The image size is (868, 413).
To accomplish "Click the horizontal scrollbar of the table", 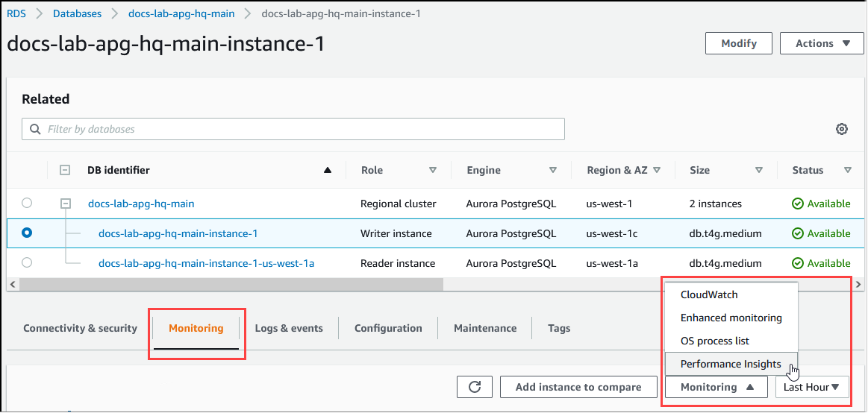I will (x=231, y=285).
